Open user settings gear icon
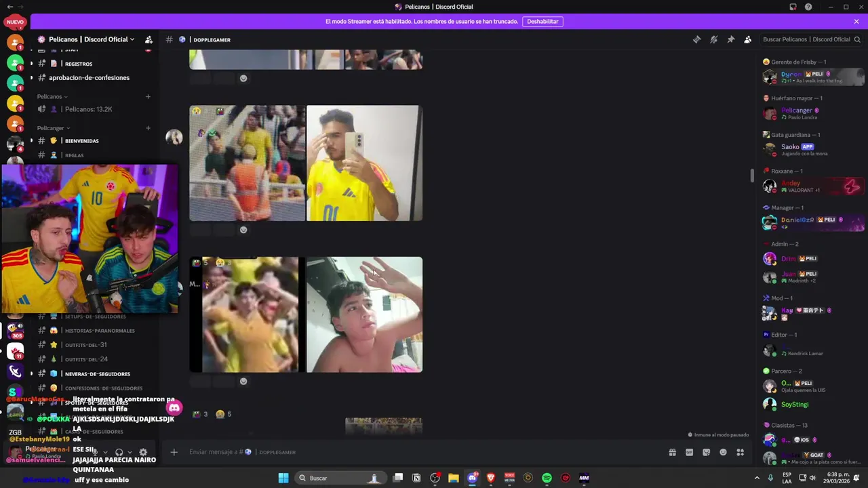The width and height of the screenshot is (868, 488). [143, 452]
